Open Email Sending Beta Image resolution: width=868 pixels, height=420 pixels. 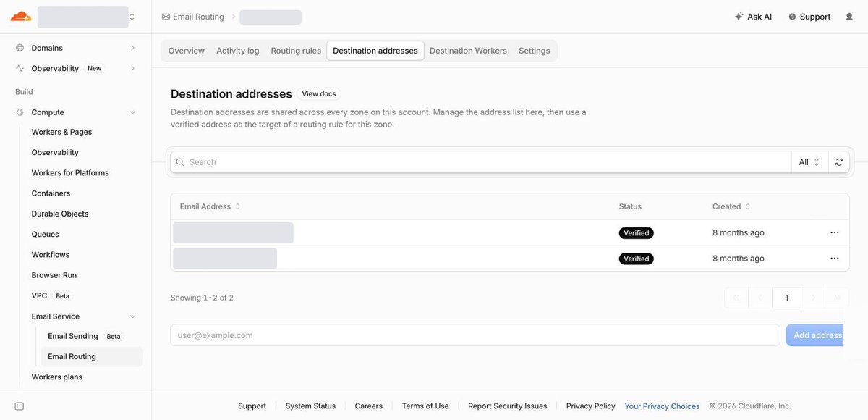(84, 336)
